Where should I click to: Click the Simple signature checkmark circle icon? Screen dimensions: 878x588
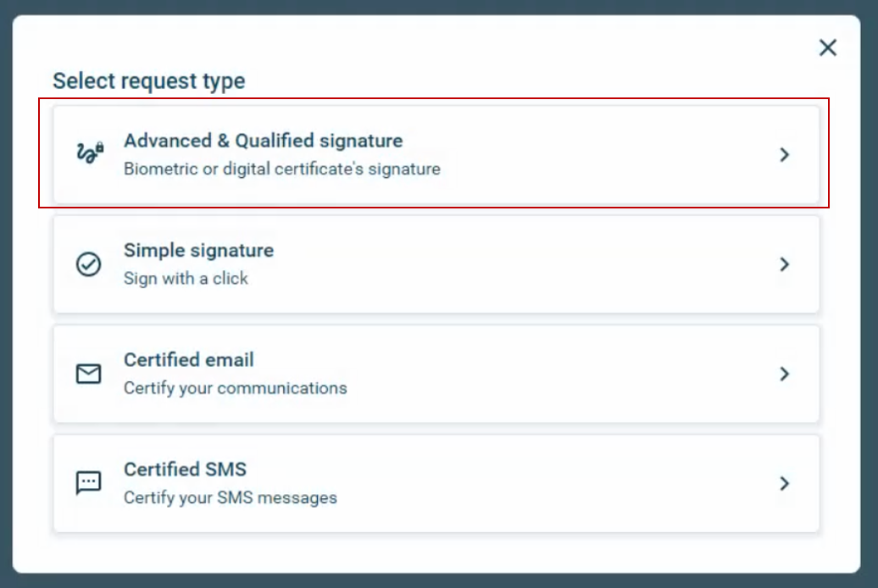[88, 264]
